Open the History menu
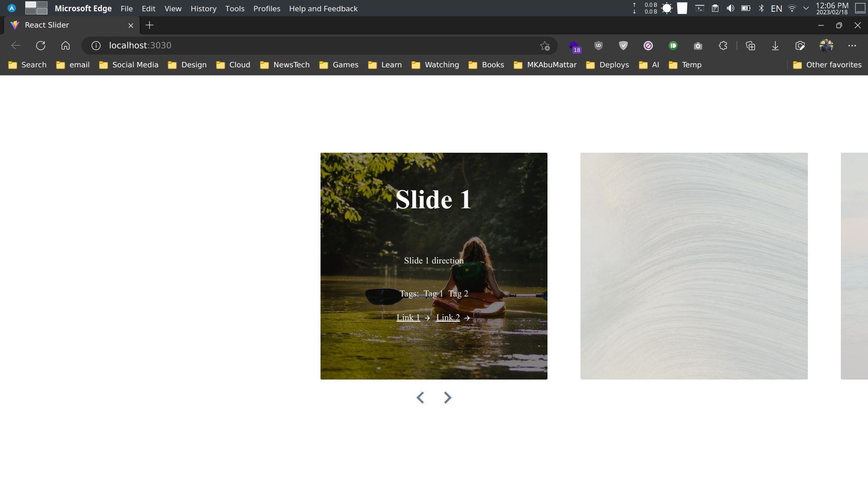The image size is (868, 488). 203,8
